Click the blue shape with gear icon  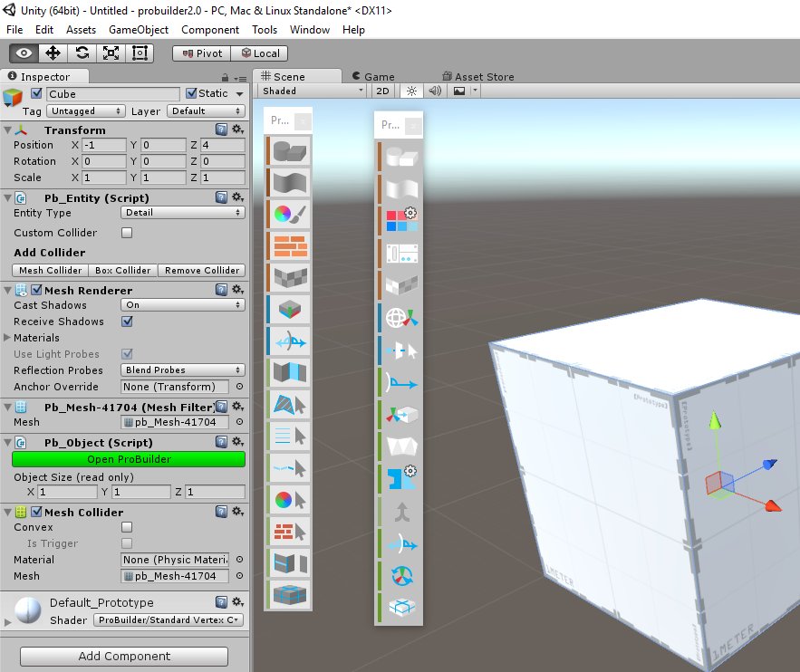(401, 478)
